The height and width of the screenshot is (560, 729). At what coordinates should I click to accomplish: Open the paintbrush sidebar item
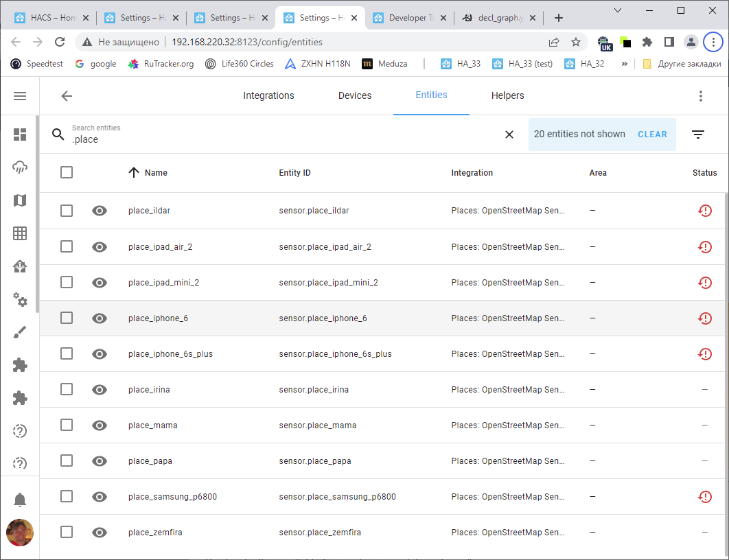click(x=19, y=332)
